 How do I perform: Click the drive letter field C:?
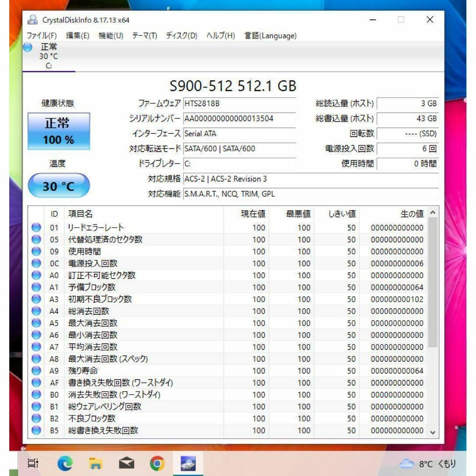coord(239,164)
